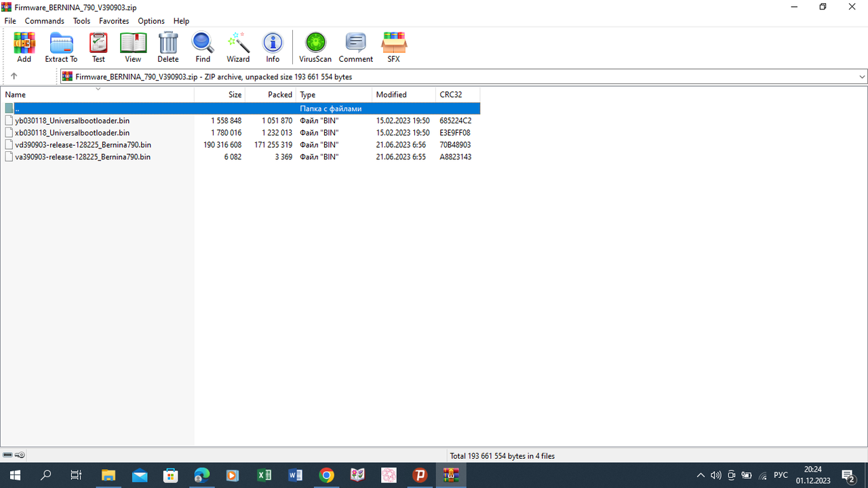Open the Tools menu
This screenshot has width=868, height=488.
[x=81, y=21]
